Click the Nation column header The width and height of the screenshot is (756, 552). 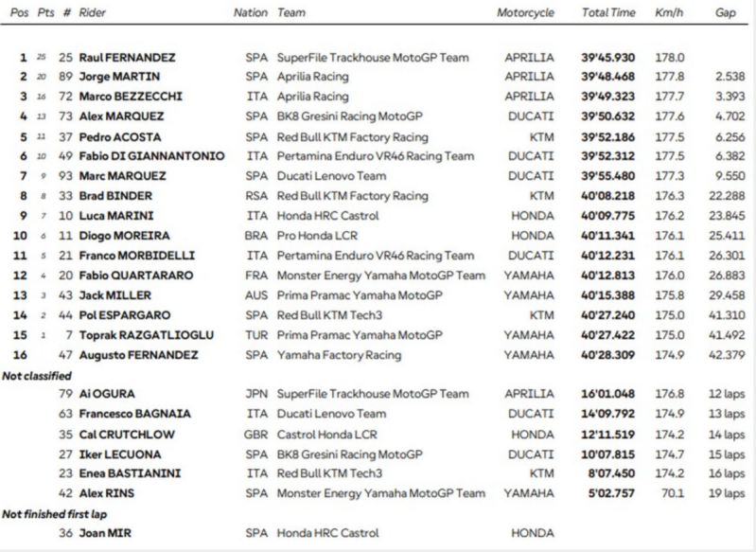coord(250,13)
